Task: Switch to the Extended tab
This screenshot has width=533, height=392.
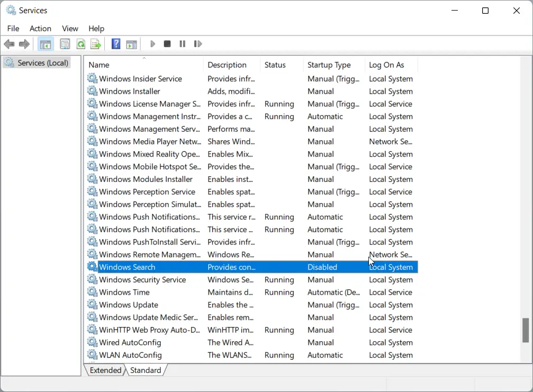Action: click(x=105, y=370)
